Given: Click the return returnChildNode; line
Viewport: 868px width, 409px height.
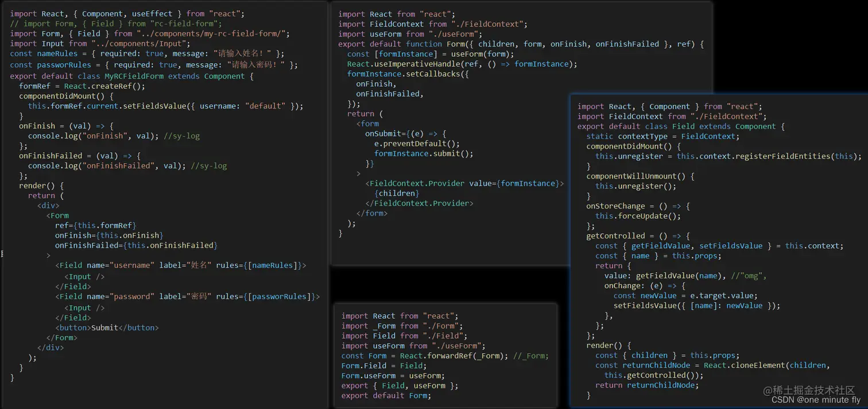Looking at the screenshot, I should point(647,385).
